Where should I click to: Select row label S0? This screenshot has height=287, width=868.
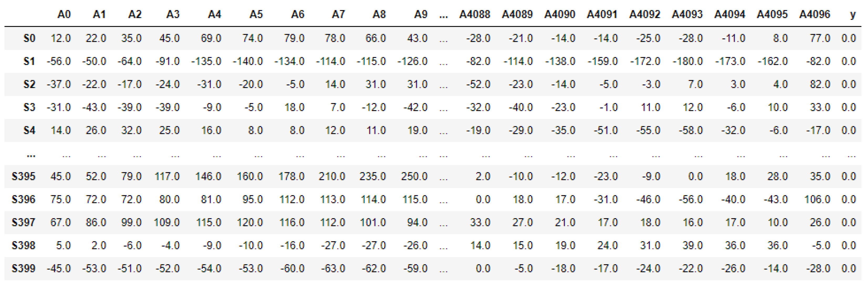tap(29, 38)
